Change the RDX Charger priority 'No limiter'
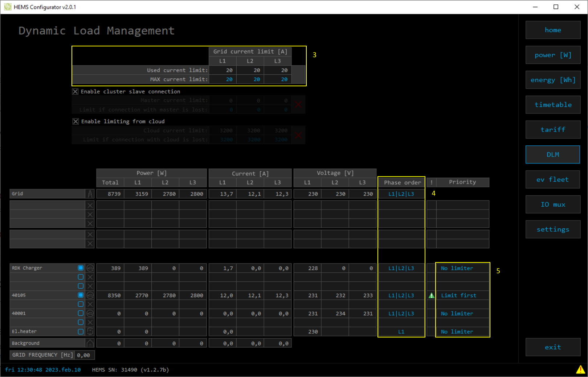Screen dimensions: 588x377 (x=457, y=268)
